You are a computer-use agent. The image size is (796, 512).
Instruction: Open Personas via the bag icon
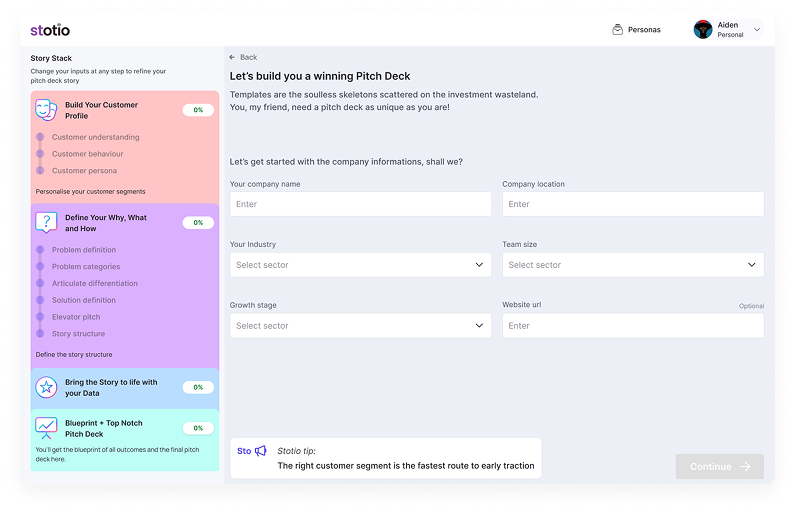(x=617, y=30)
